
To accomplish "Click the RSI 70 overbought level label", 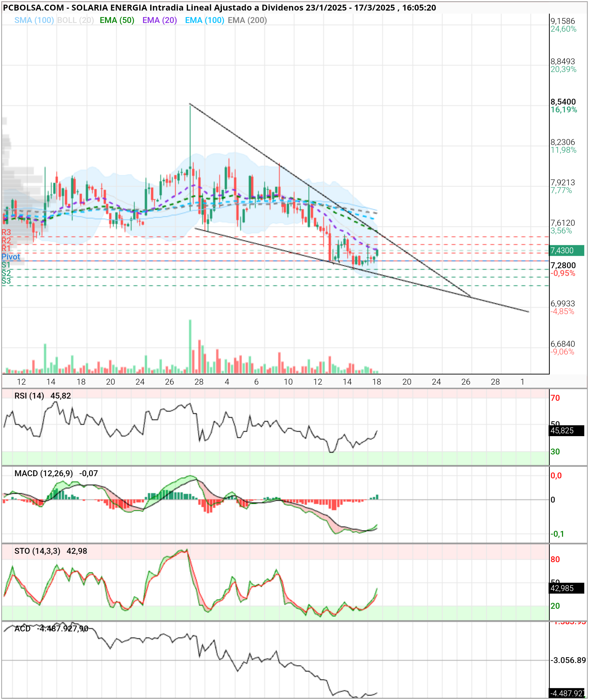I will (555, 398).
